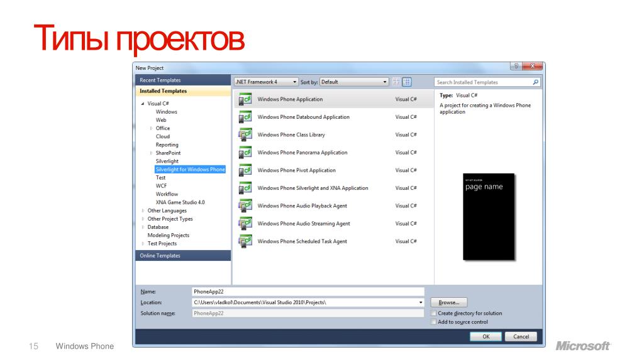Viewport: 644px width, 362px height.
Task: Select the Windows Phone Class Library icon
Action: [245, 134]
